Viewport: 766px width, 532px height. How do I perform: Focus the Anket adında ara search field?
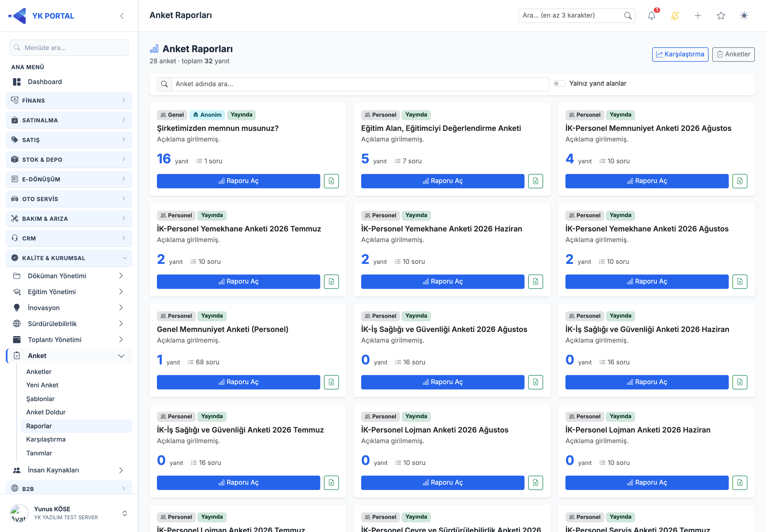(360, 84)
